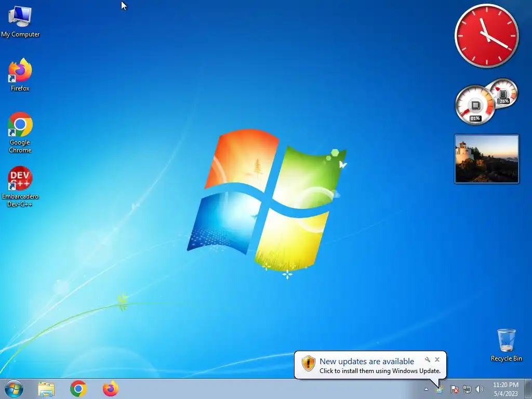Select the My Computer desktop icon
532x399 pixels.
20,22
